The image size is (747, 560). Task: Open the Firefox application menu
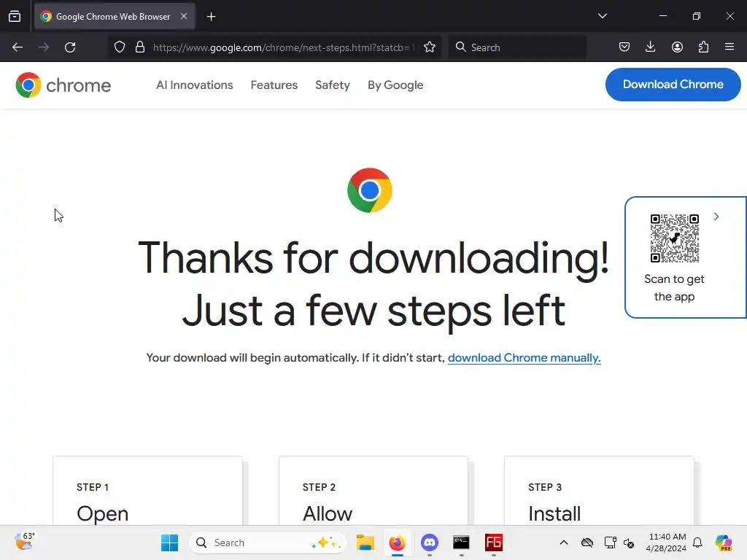(x=729, y=47)
